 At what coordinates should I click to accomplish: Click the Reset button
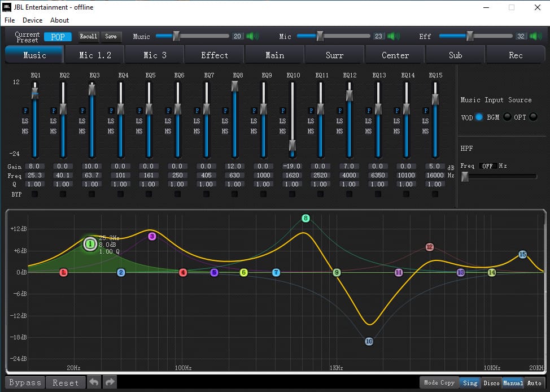tap(66, 382)
